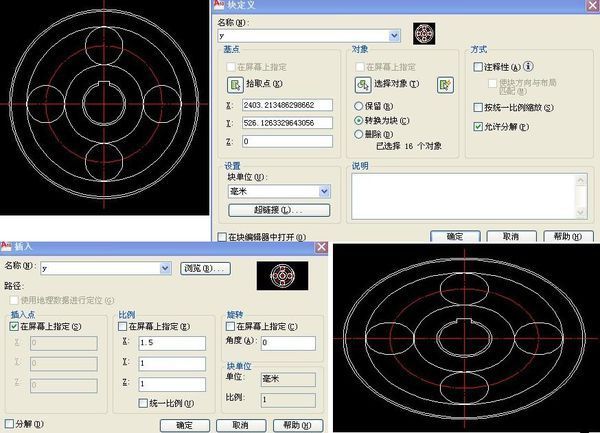The width and height of the screenshot is (600, 433).
Task: Enable the 注释性 (Annotative) checkbox
Action: pyautogui.click(x=478, y=67)
